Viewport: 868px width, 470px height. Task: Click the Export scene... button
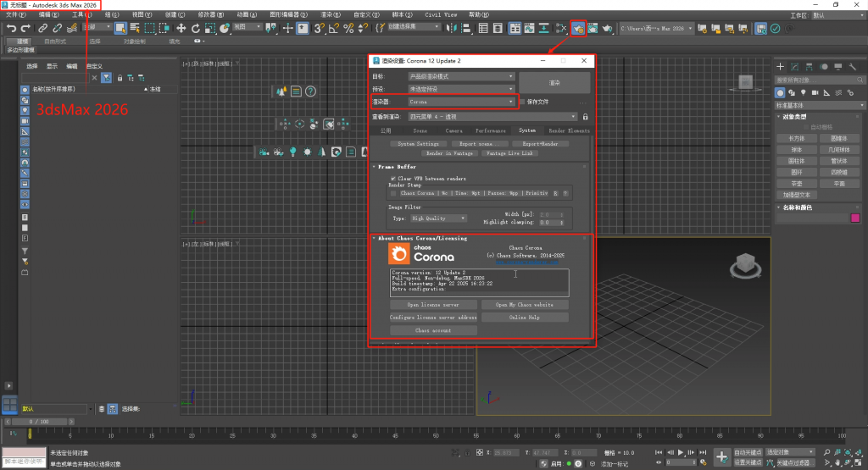coord(480,144)
